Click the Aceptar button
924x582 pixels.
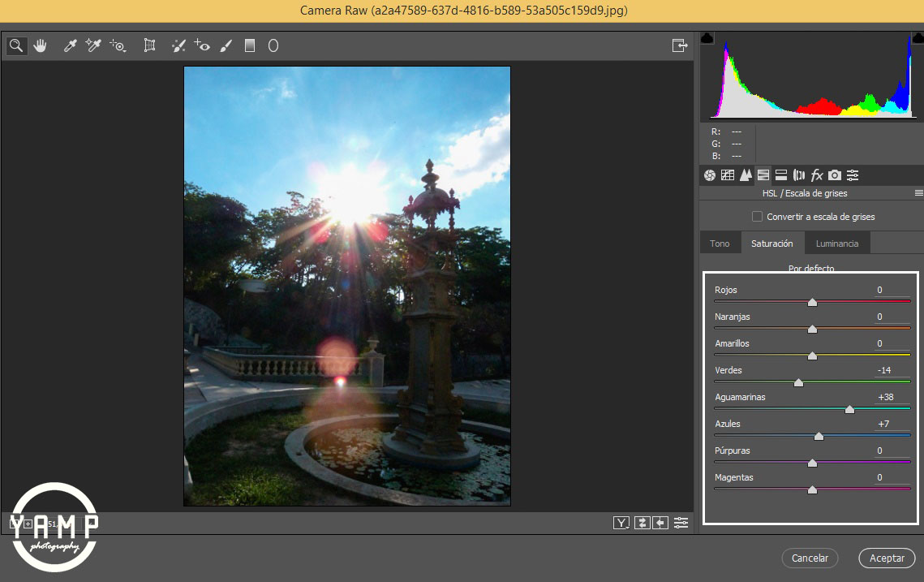(x=887, y=558)
